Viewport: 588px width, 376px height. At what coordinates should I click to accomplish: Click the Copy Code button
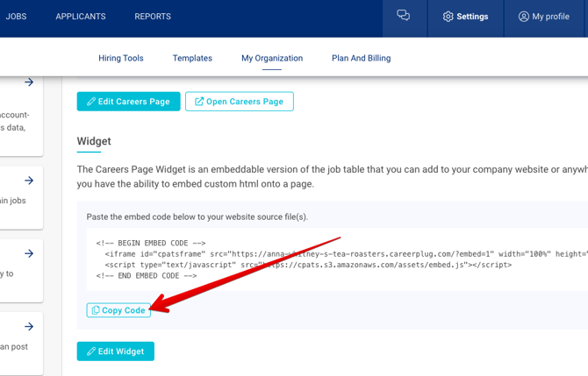(118, 310)
